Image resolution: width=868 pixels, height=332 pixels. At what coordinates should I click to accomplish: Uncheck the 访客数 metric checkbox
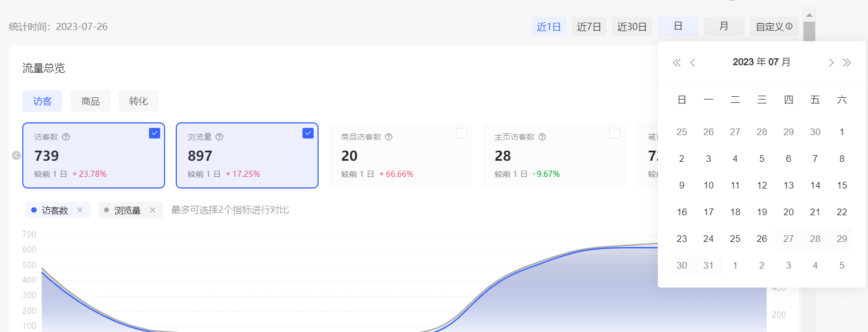[x=155, y=133]
